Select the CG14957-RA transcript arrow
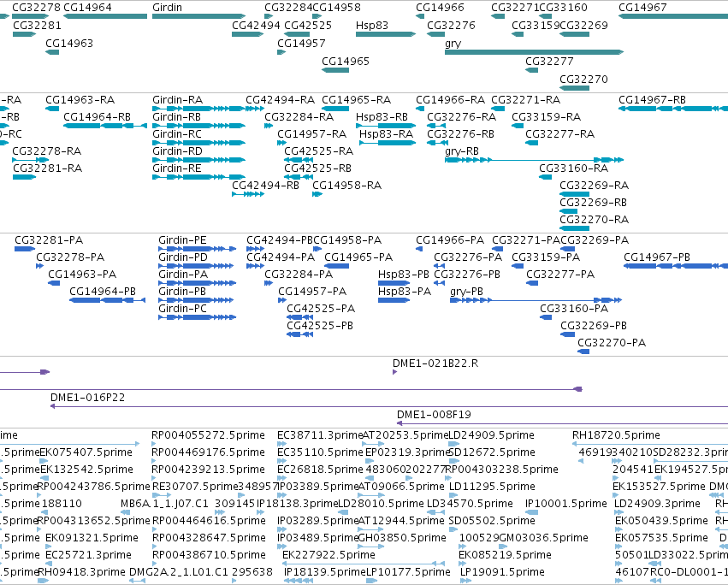This screenshot has height=585, width=728. point(281,143)
